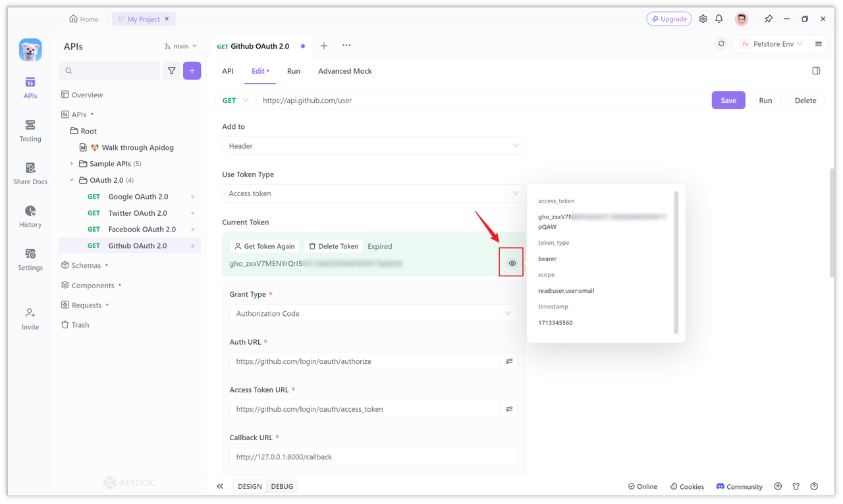Open the History panel
The width and height of the screenshot is (843, 504).
(30, 216)
